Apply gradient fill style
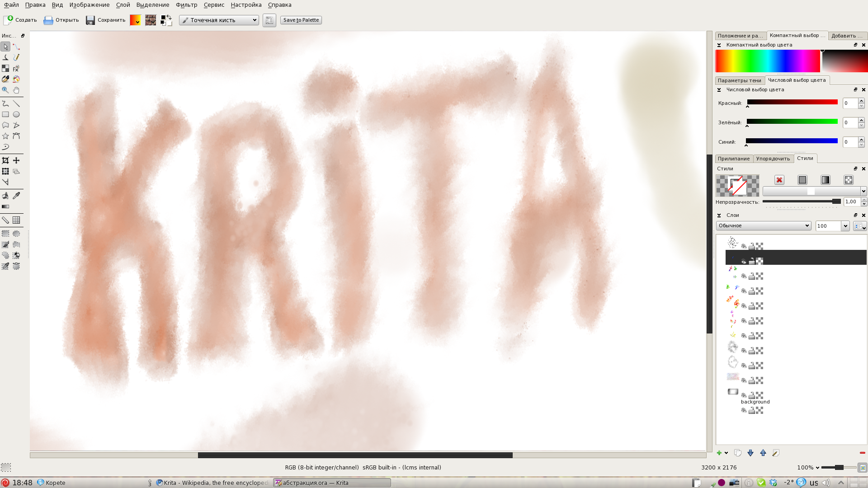868x488 pixels. coord(826,180)
